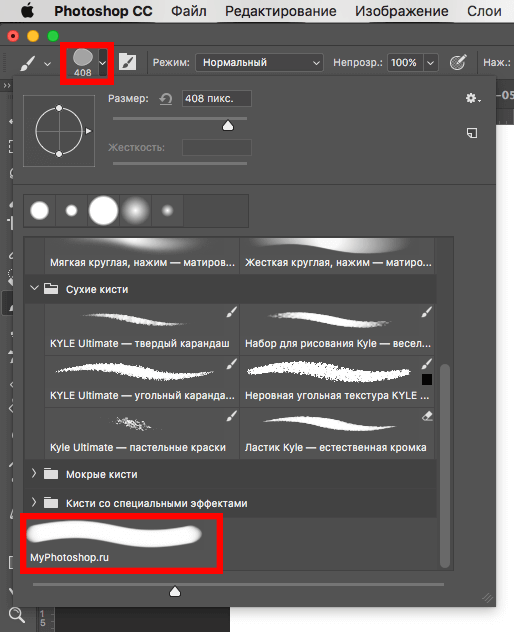This screenshot has height=632, width=514.
Task: Expand Кисти со специальными эффектами folder
Action: pos(34,503)
